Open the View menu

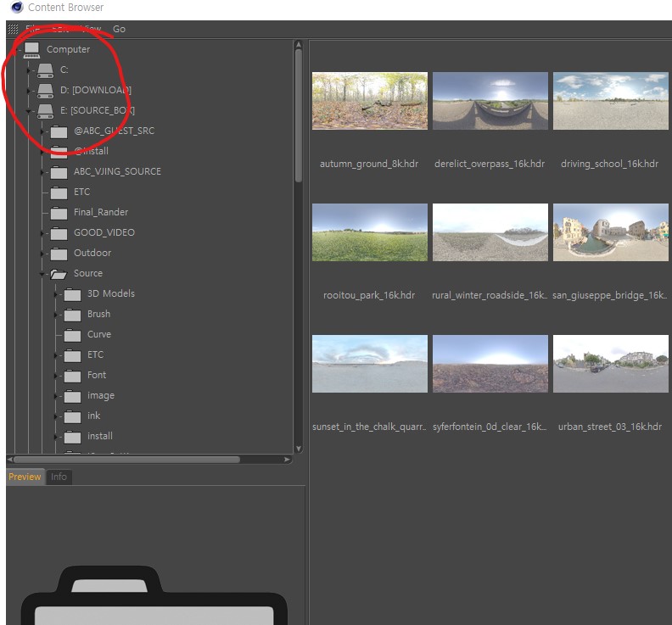point(92,29)
